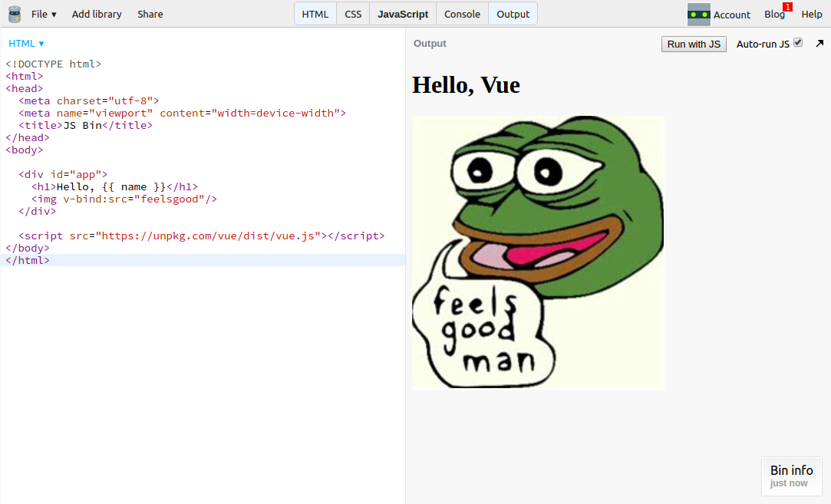Screen dimensions: 831x504
Task: Open the Console panel tab
Action: pyautogui.click(x=462, y=14)
